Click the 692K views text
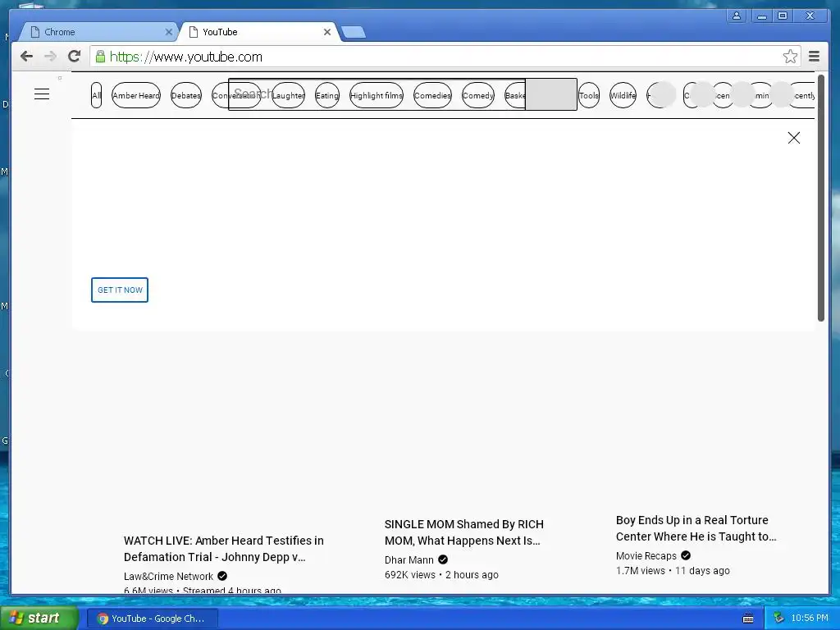The width and height of the screenshot is (840, 630). [410, 575]
